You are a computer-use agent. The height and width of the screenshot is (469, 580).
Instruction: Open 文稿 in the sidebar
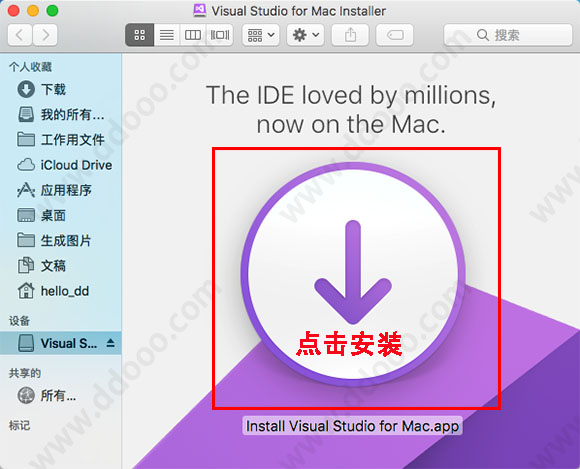[61, 266]
